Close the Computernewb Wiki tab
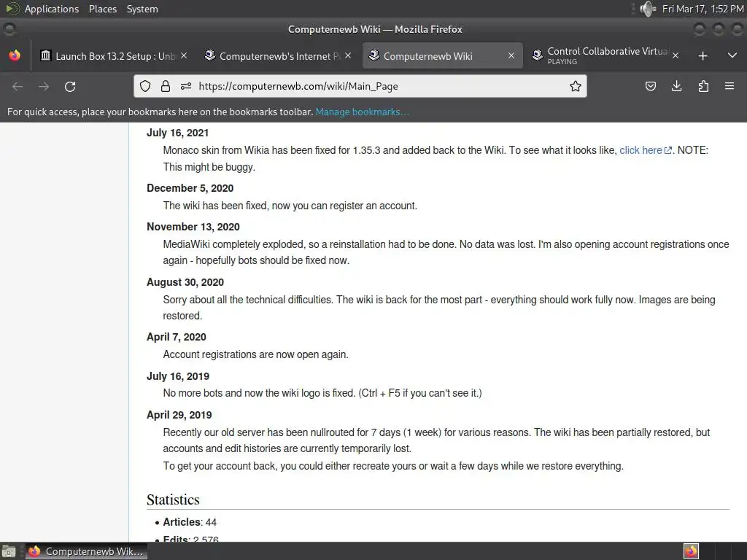Viewport: 747px width, 560px height. click(511, 55)
